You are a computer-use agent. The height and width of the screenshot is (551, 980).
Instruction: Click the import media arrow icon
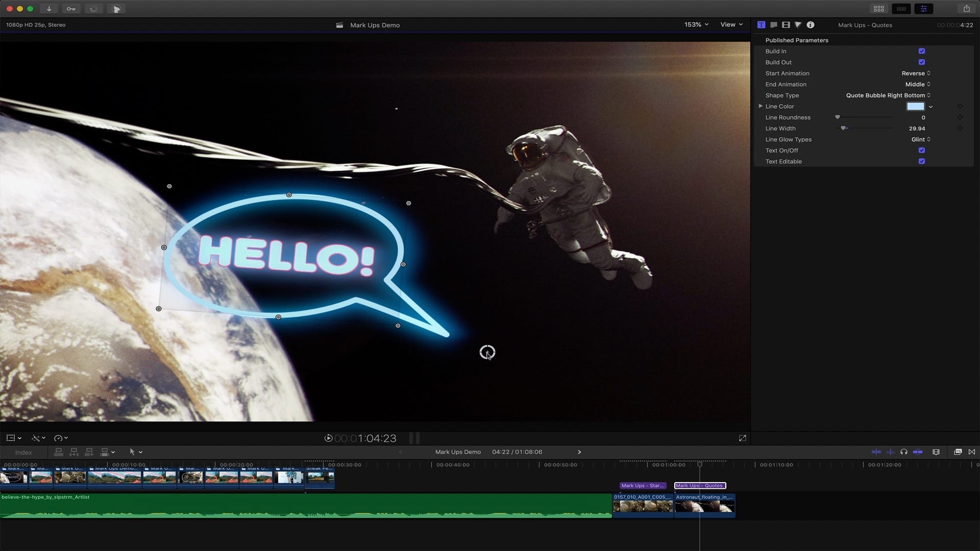click(49, 9)
